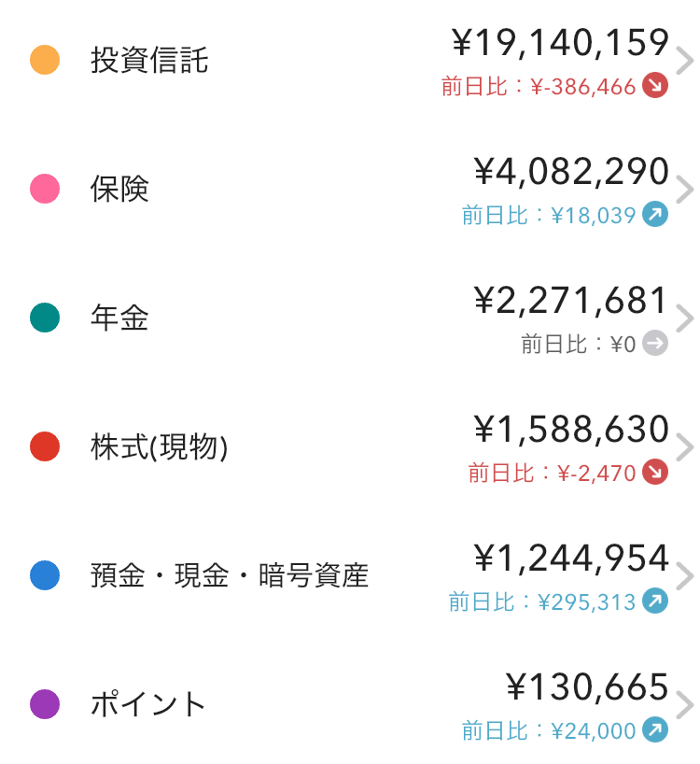Click the orange 投資信託 color dot

tap(45, 61)
